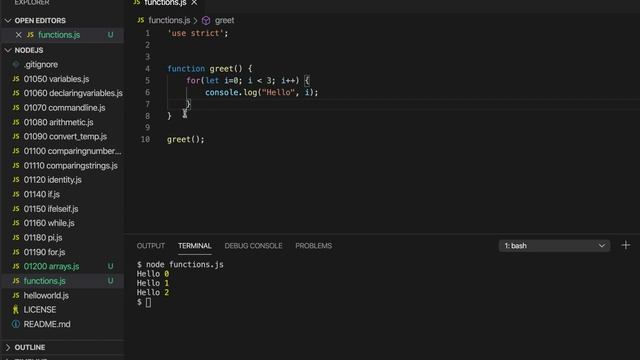This screenshot has width=640, height=360.
Task: Click the greet symbol breadcrumb
Action: click(224, 20)
